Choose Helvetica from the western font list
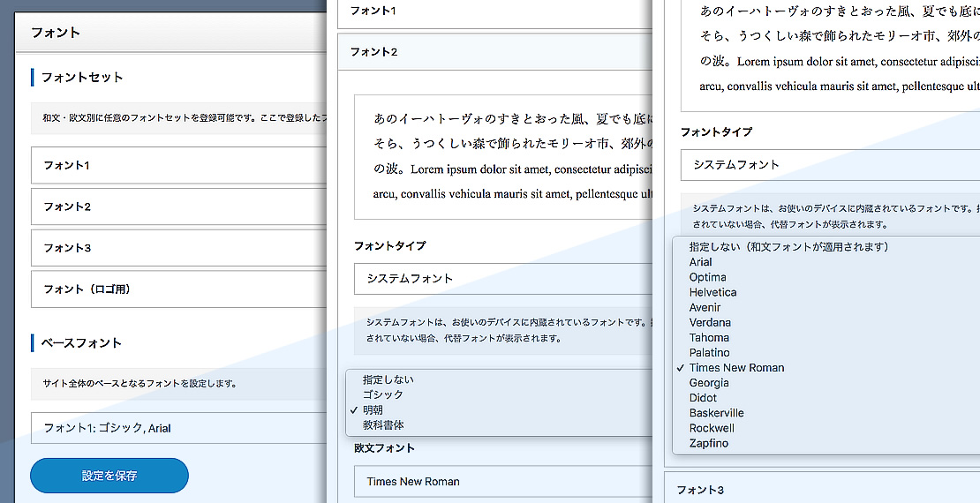 tap(713, 292)
